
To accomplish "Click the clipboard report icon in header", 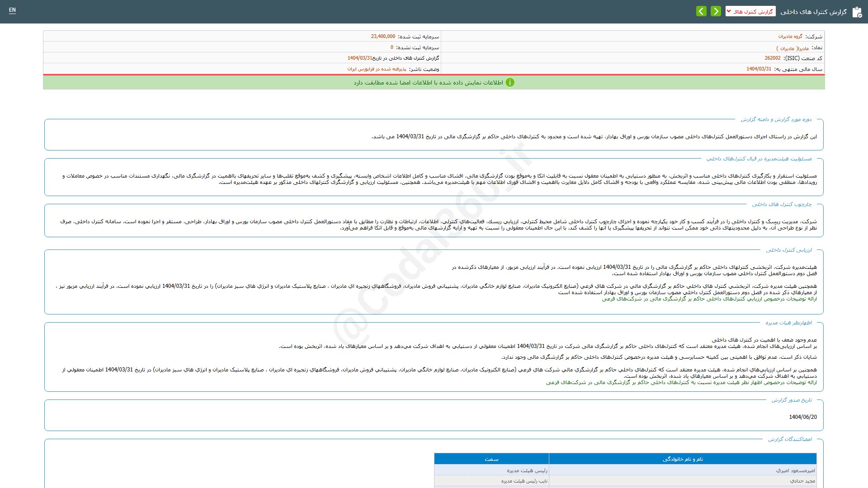I will 857,12.
